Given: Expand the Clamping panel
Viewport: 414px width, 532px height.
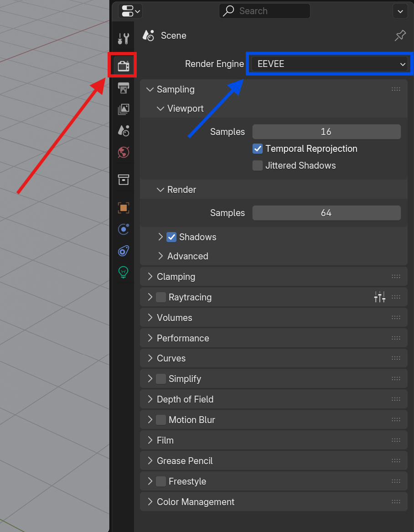Looking at the screenshot, I should pyautogui.click(x=150, y=277).
